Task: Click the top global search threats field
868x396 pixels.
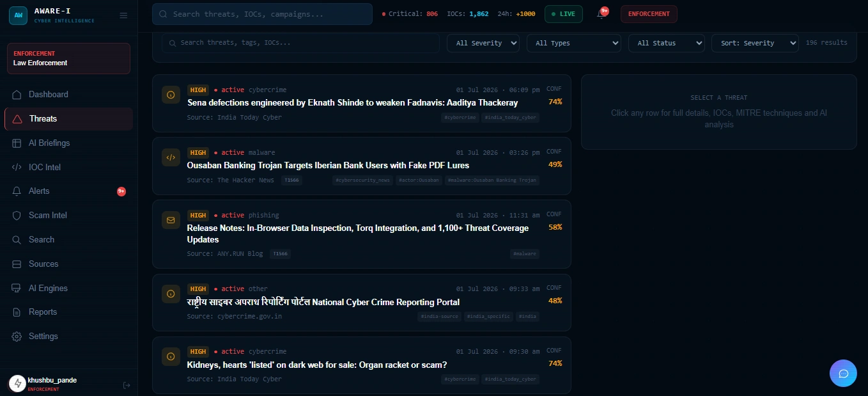Action: click(262, 14)
